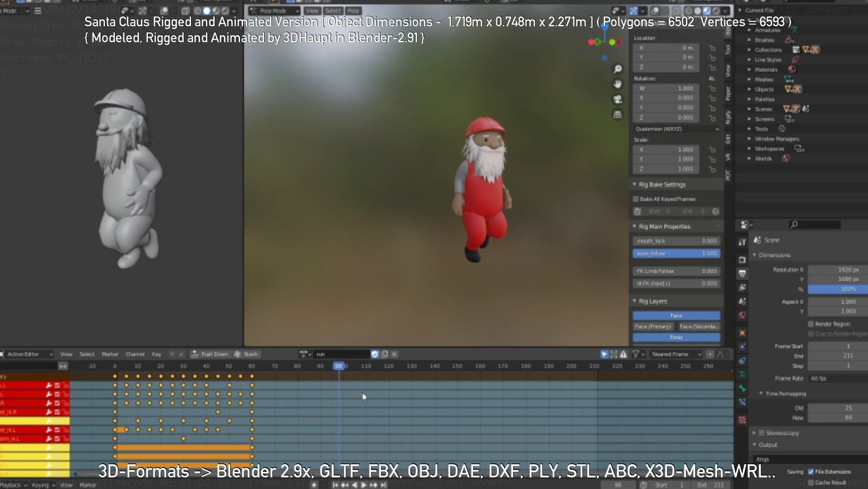Open the Bone Constraints properties tab icon

tap(742, 402)
